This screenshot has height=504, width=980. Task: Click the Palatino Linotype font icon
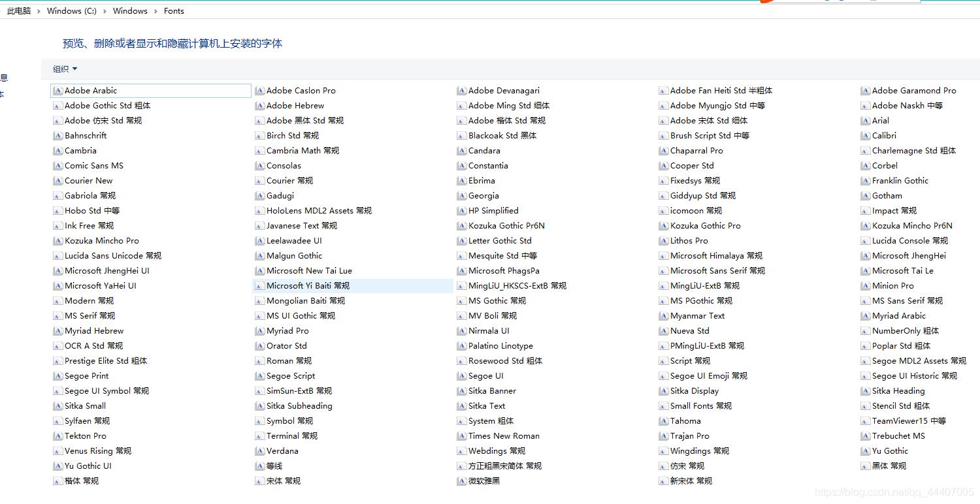(461, 346)
